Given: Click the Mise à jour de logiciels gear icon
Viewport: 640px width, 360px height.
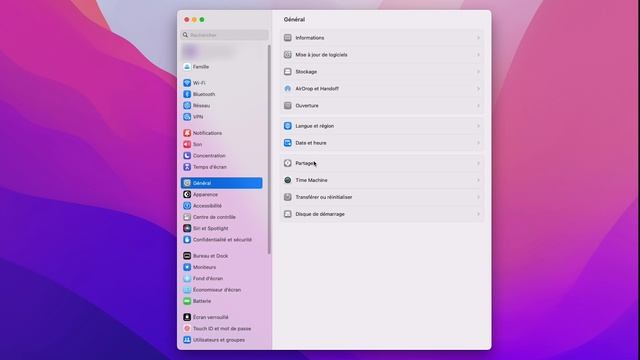Looking at the screenshot, I should tap(288, 55).
